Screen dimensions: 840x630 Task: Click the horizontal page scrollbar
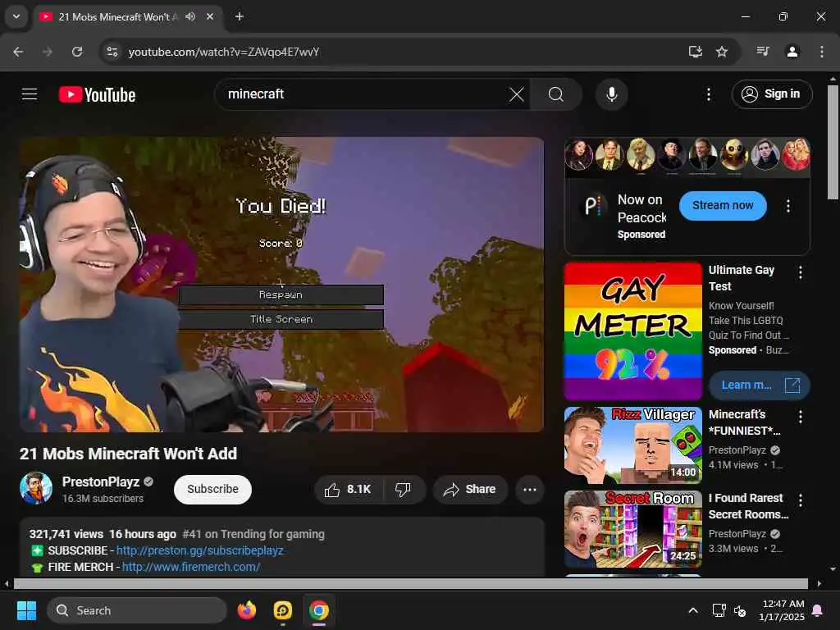410,583
